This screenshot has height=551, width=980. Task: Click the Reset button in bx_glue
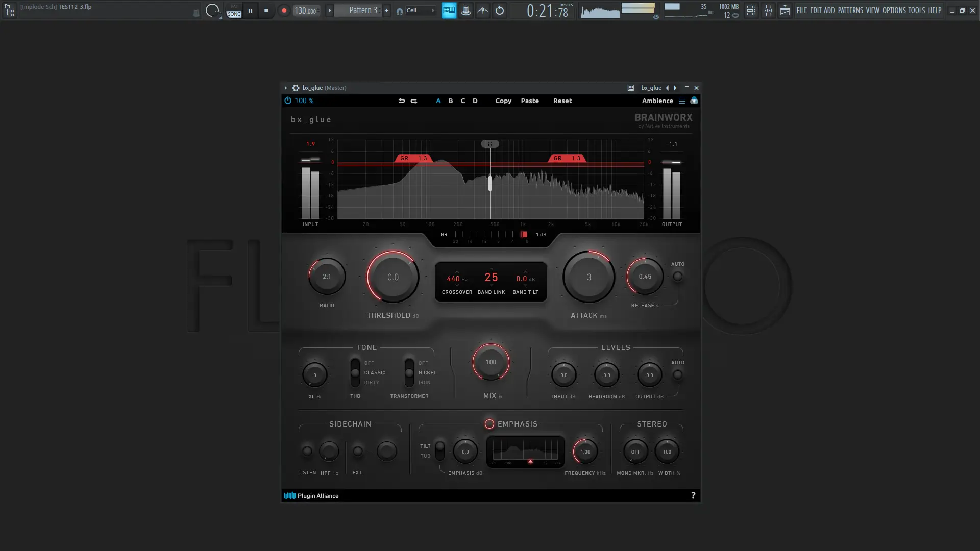[562, 101]
